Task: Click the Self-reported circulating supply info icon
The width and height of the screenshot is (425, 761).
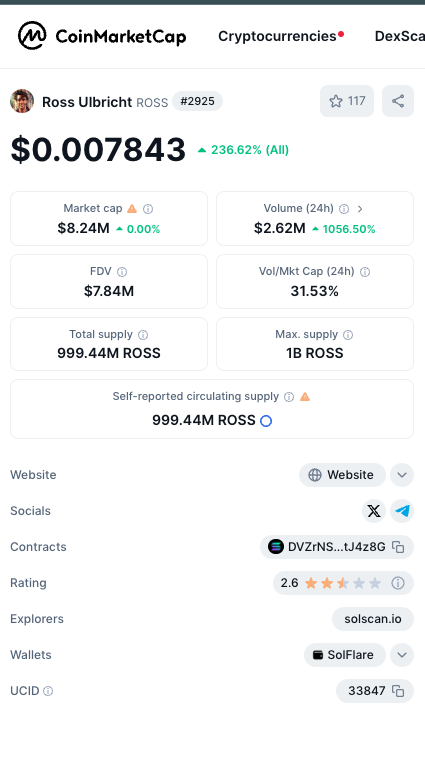Action: 289,397
